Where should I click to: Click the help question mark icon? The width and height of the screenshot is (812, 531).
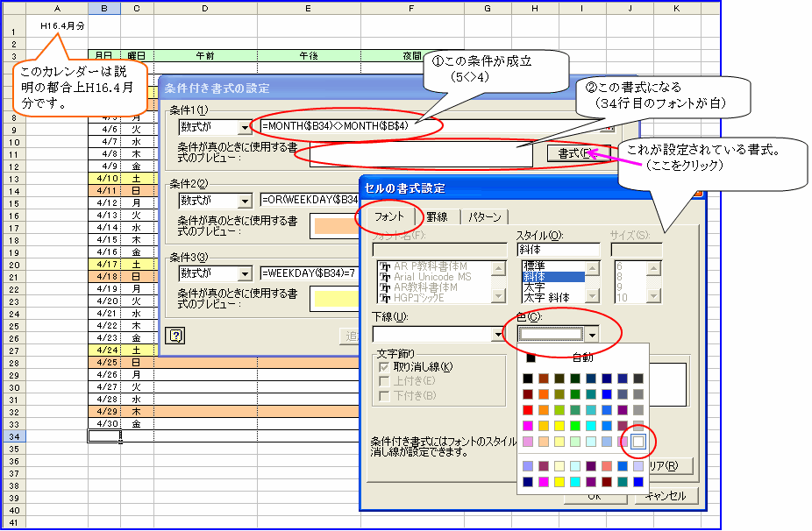[x=175, y=334]
